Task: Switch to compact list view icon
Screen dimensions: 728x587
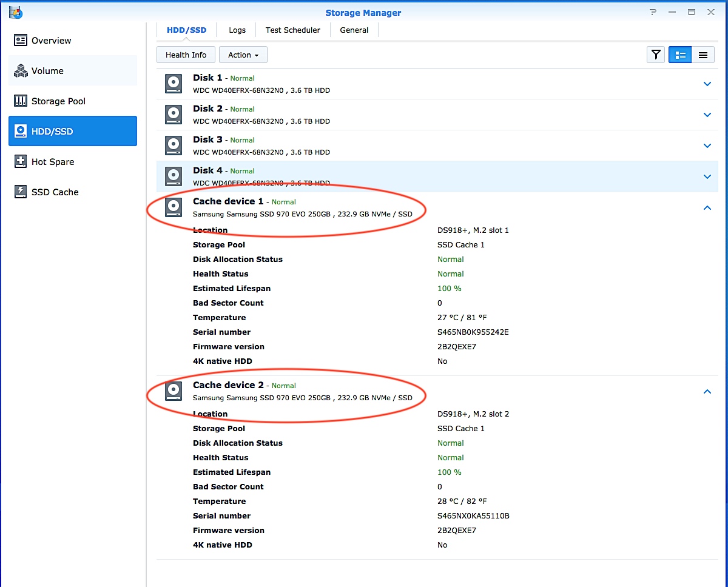Action: 703,55
